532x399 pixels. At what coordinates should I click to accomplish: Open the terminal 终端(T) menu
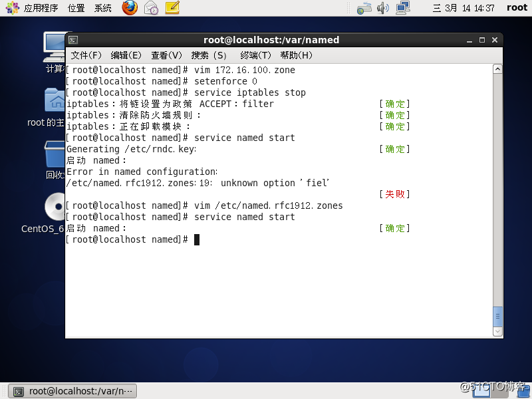(x=255, y=55)
